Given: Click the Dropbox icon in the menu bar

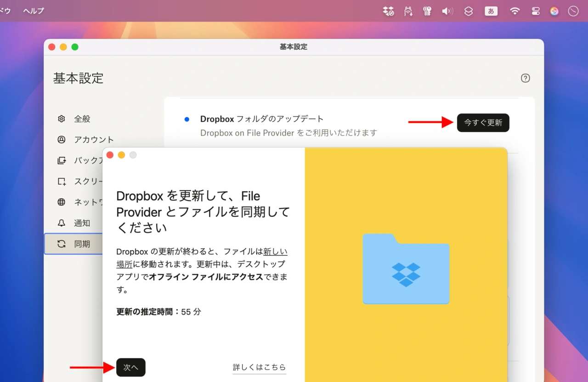Looking at the screenshot, I should tap(388, 11).
